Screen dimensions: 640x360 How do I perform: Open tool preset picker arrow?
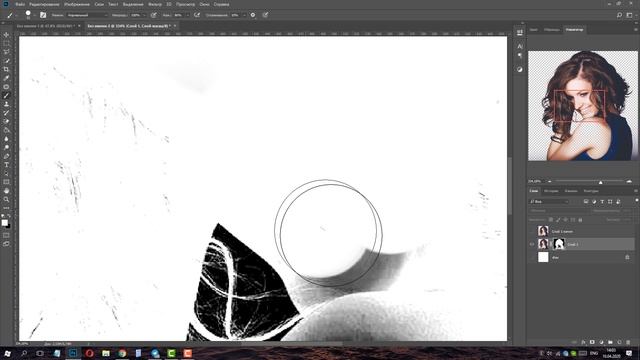point(16,16)
